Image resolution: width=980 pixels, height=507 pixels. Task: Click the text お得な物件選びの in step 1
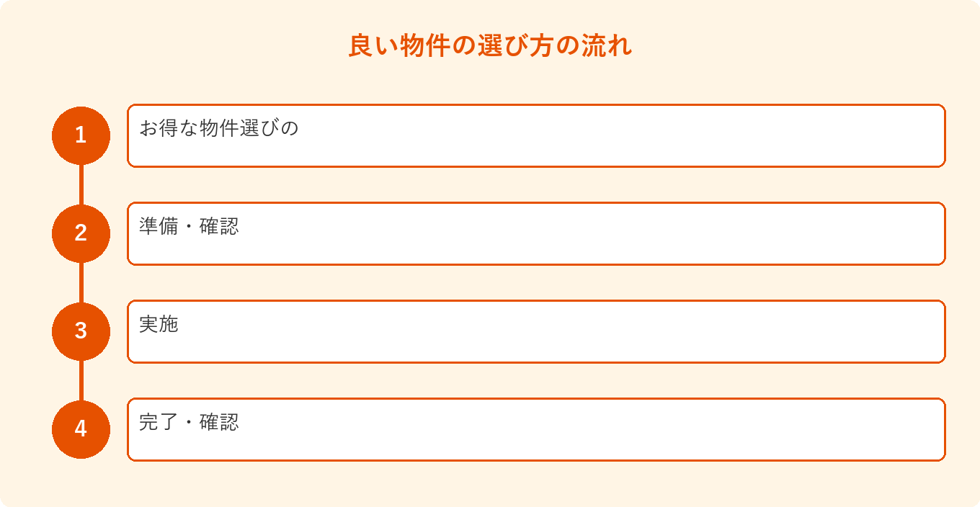pos(218,128)
